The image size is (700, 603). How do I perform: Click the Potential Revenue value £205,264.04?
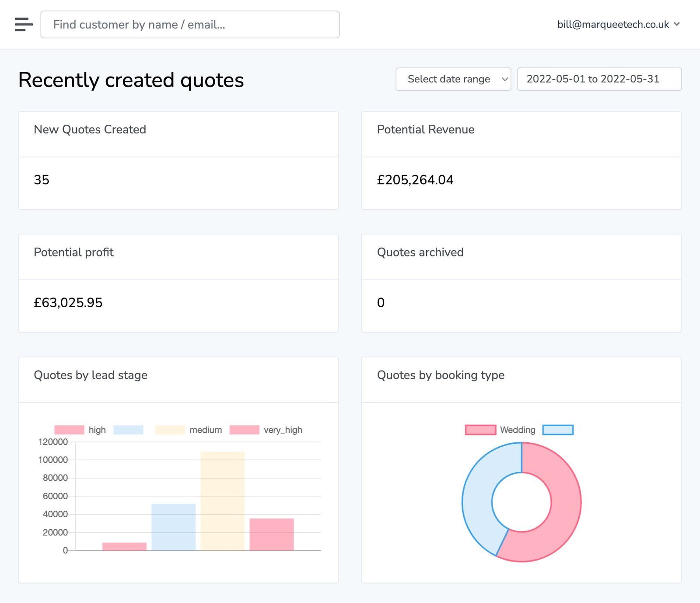(x=415, y=180)
